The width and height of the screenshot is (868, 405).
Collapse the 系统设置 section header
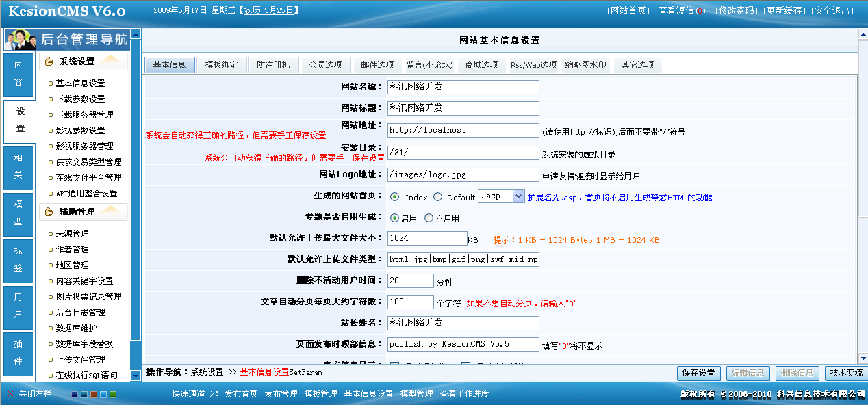coord(83,62)
